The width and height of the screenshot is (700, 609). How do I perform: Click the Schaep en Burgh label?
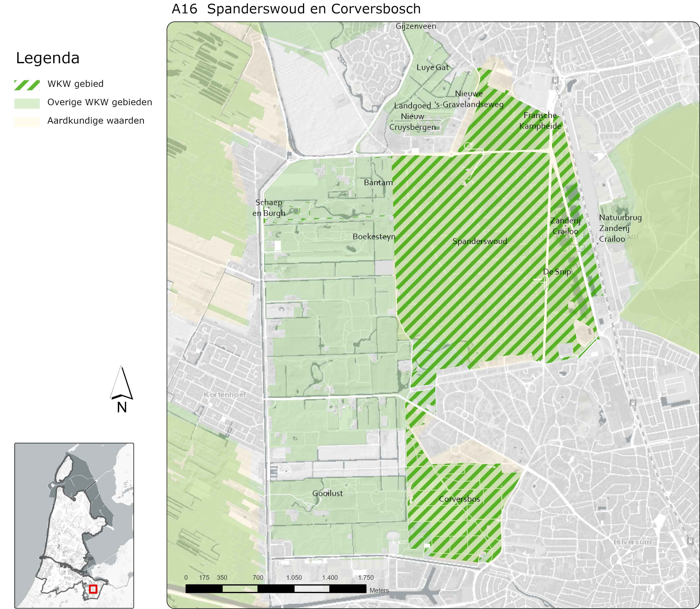coord(268,208)
